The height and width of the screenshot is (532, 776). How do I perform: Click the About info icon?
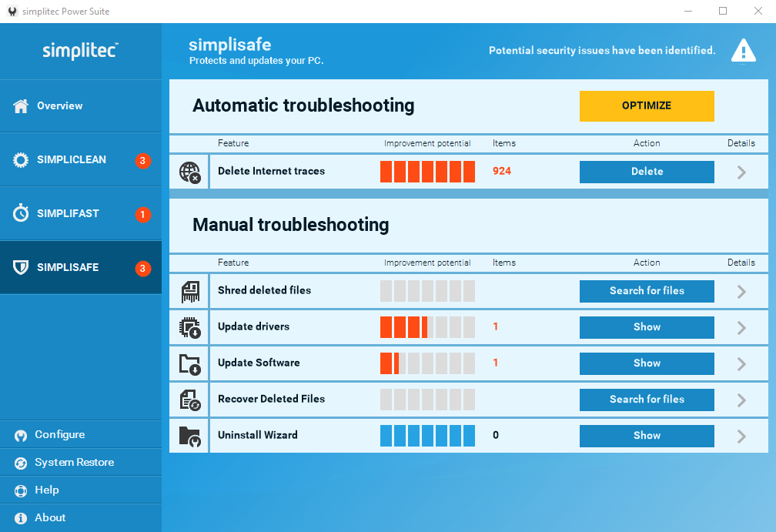[x=21, y=518]
